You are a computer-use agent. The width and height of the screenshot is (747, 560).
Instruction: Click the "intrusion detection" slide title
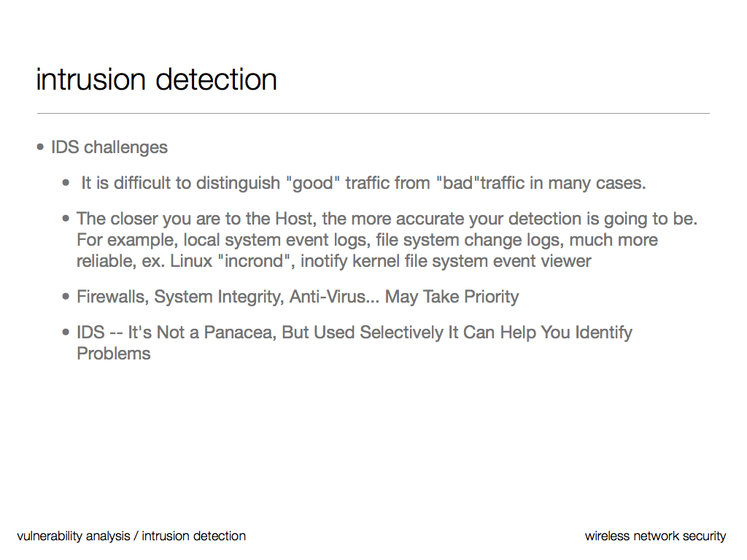(x=156, y=79)
